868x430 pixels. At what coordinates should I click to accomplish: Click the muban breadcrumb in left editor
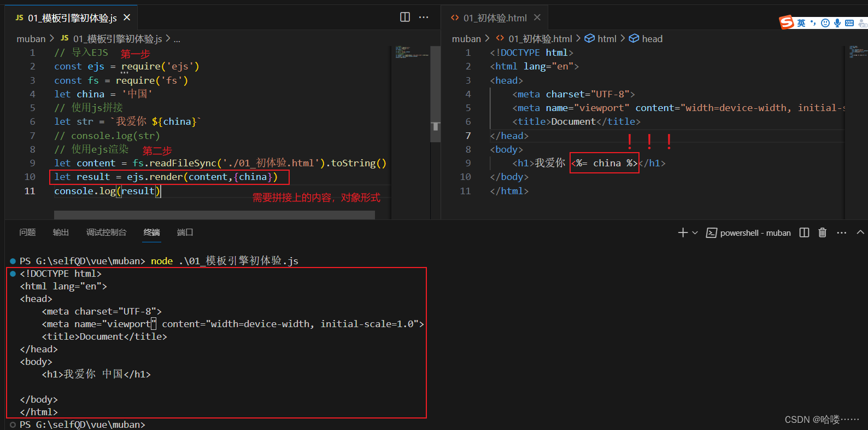(31, 38)
